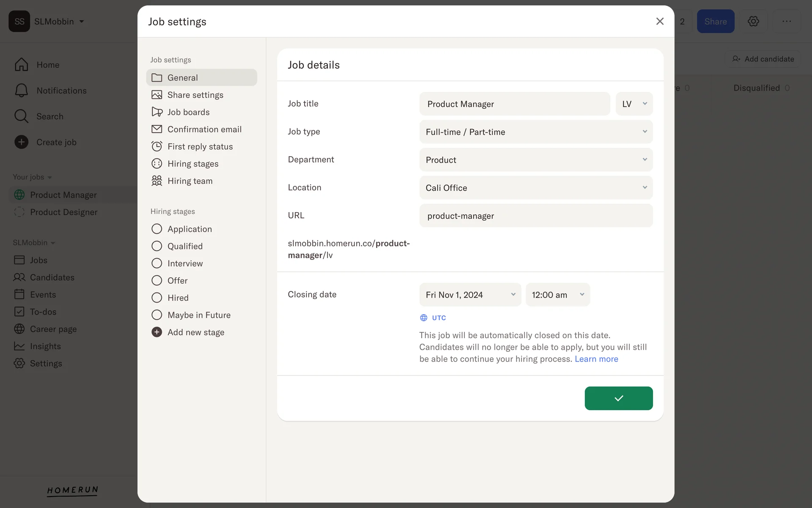Open Job boards settings
The image size is (812, 508).
pyautogui.click(x=188, y=112)
